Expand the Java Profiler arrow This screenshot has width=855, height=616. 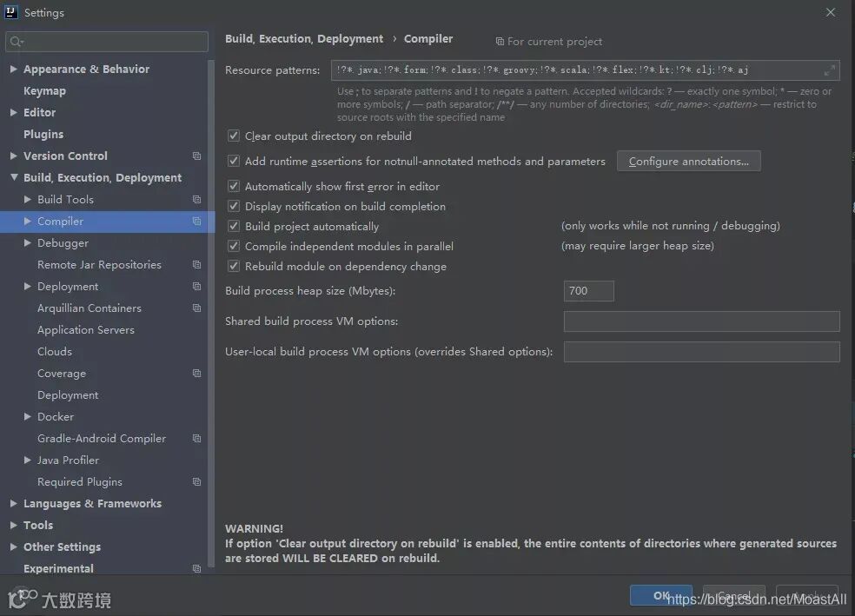point(27,460)
